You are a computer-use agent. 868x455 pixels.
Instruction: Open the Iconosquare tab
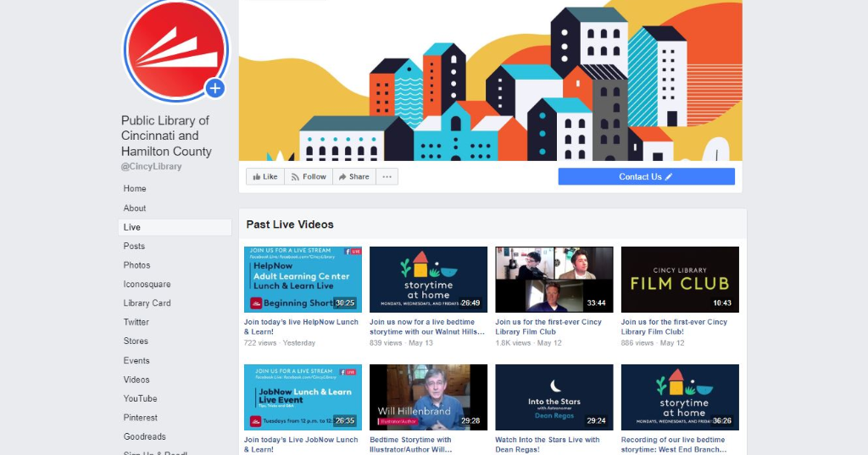coord(147,285)
